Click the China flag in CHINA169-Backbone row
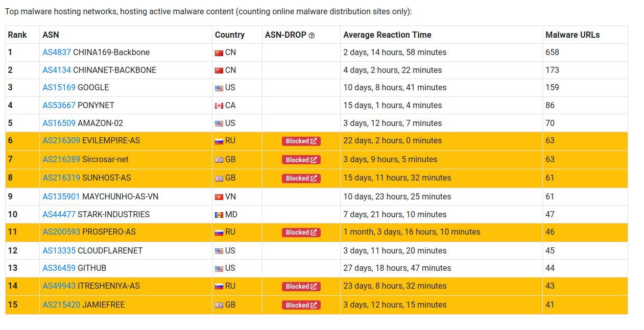 [x=219, y=53]
